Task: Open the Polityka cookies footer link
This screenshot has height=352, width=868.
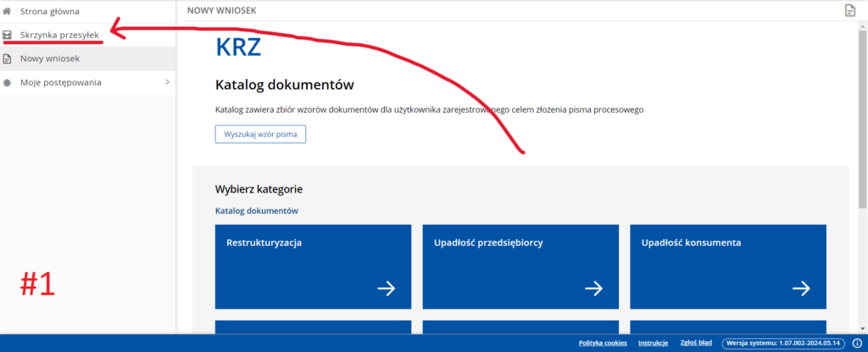Action: tap(603, 343)
